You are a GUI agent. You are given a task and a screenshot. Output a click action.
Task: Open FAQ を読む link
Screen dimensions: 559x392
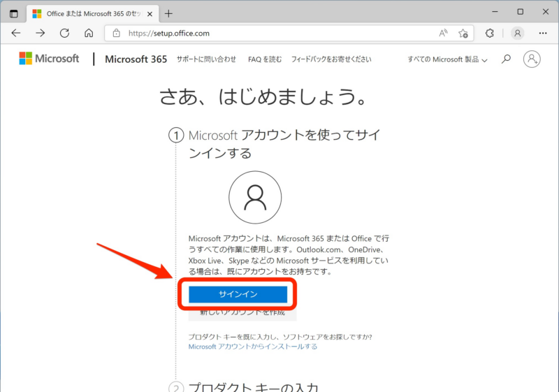point(265,59)
